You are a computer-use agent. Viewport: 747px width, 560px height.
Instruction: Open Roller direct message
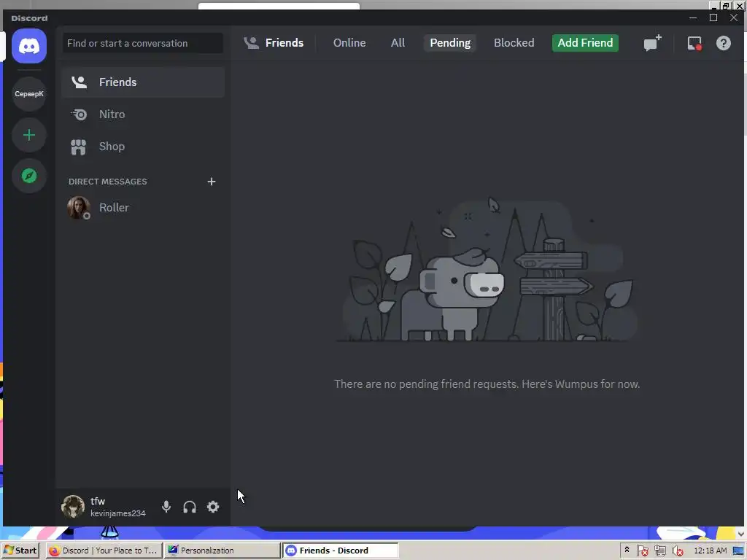(x=142, y=208)
